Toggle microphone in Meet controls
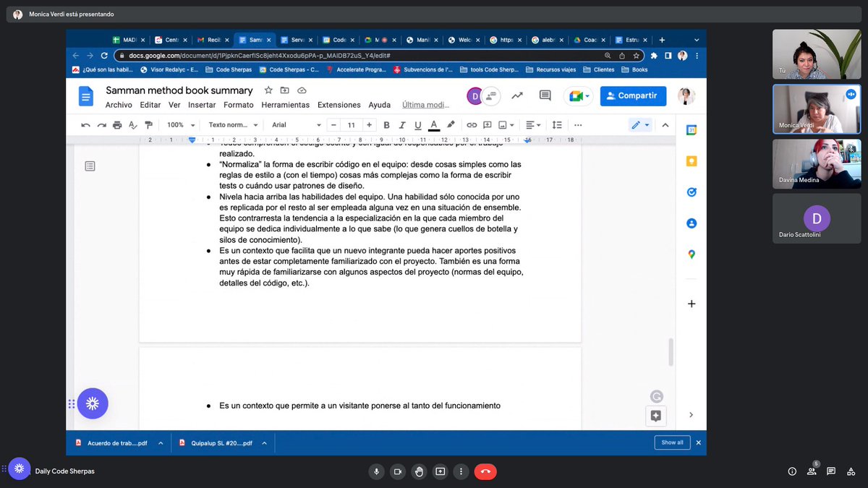868x488 pixels. click(376, 471)
